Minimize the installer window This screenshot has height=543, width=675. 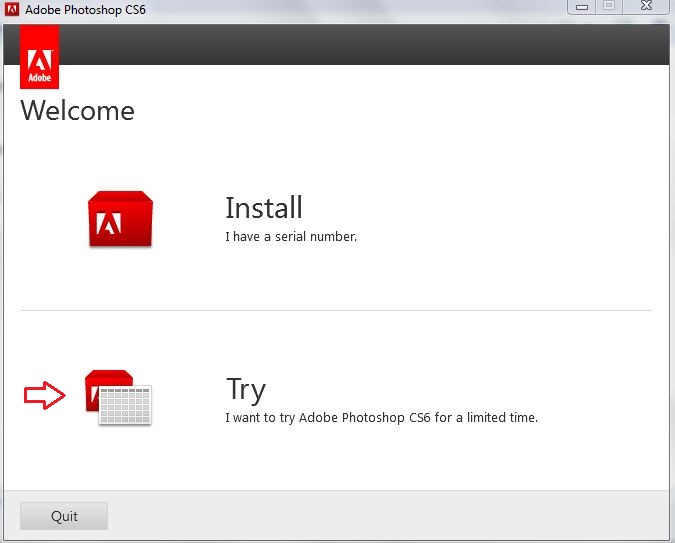(582, 7)
